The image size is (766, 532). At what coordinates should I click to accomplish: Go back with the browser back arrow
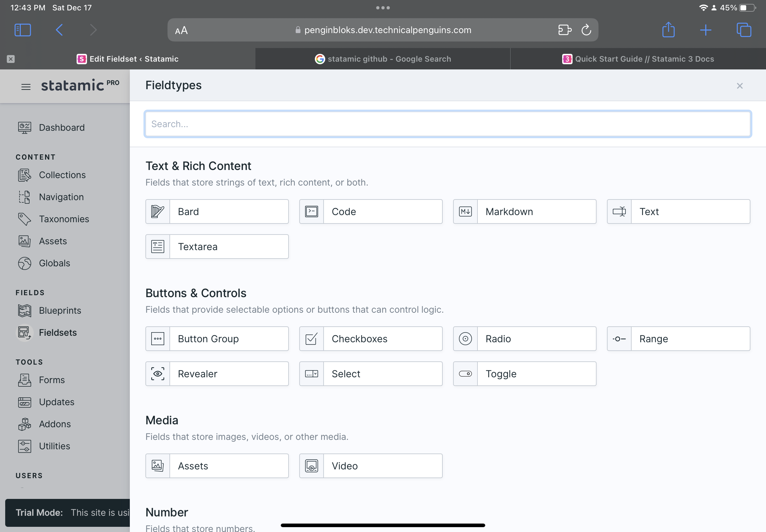59,30
